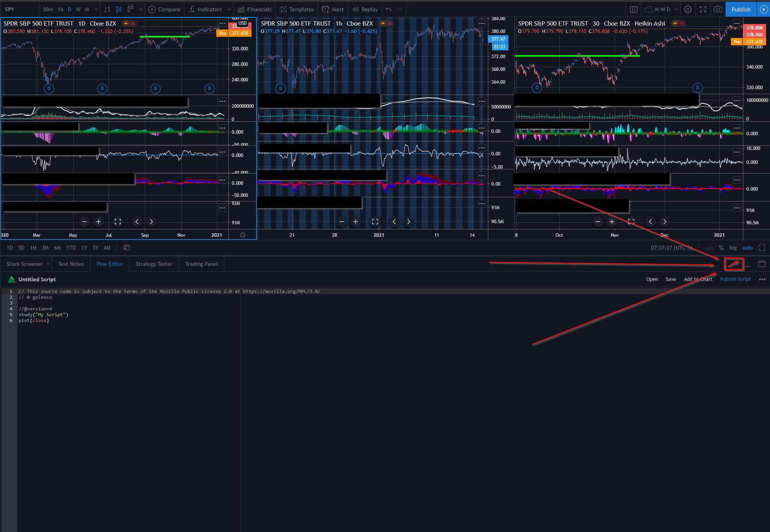This screenshot has height=532, width=770.
Task: Switch to the Text Notes tab
Action: pos(71,264)
